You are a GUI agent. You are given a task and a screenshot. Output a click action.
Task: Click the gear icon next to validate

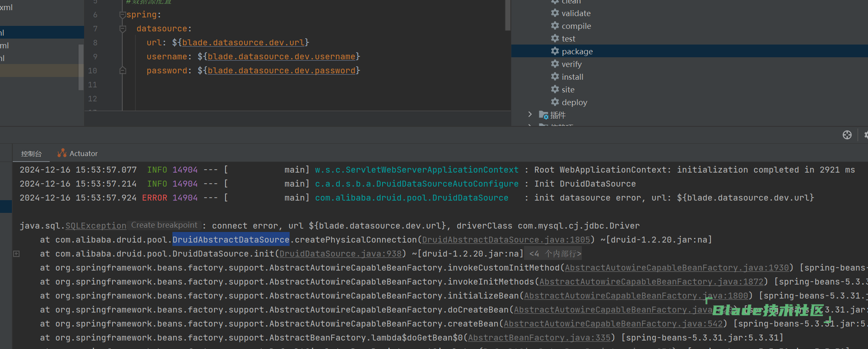coord(555,13)
